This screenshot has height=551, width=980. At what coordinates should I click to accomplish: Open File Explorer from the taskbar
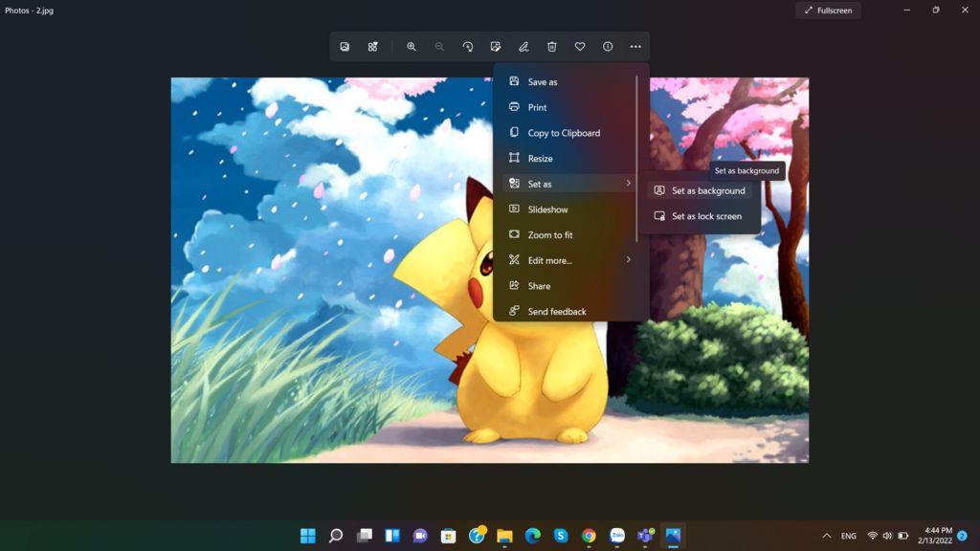(504, 536)
